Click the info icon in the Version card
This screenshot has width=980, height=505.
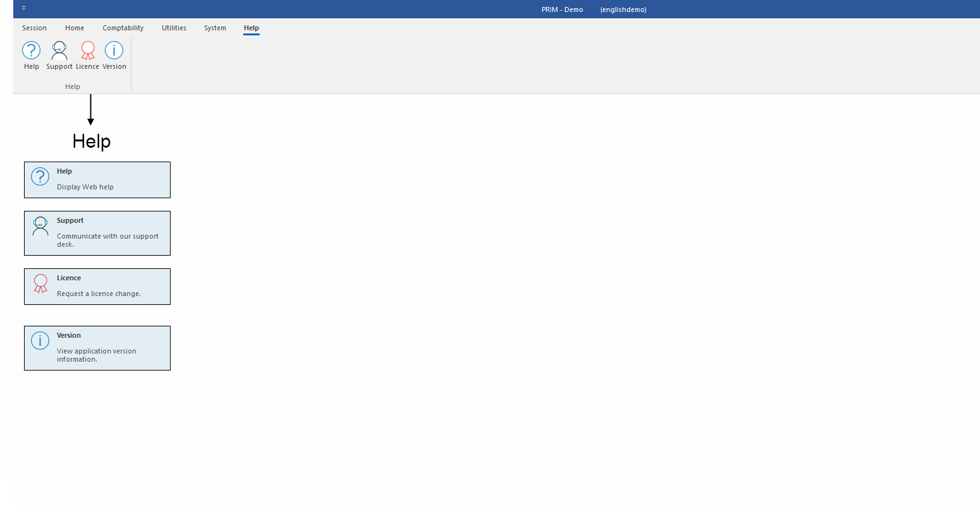[40, 341]
